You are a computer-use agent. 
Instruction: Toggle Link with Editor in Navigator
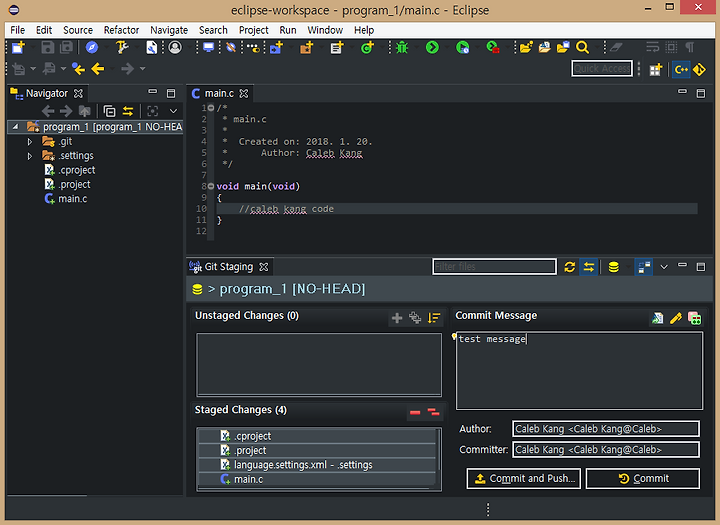(128, 111)
